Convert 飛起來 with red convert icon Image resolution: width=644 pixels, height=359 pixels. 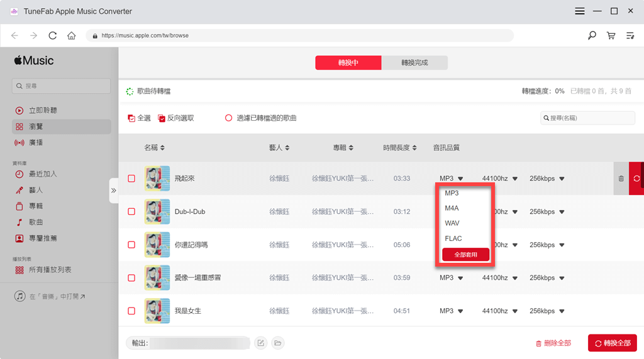[636, 179]
